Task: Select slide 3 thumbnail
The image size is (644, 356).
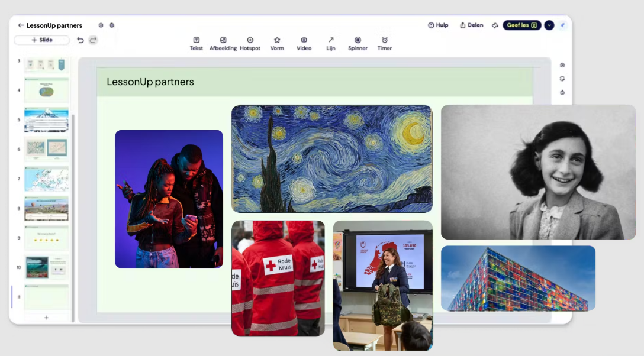Action: 46,64
